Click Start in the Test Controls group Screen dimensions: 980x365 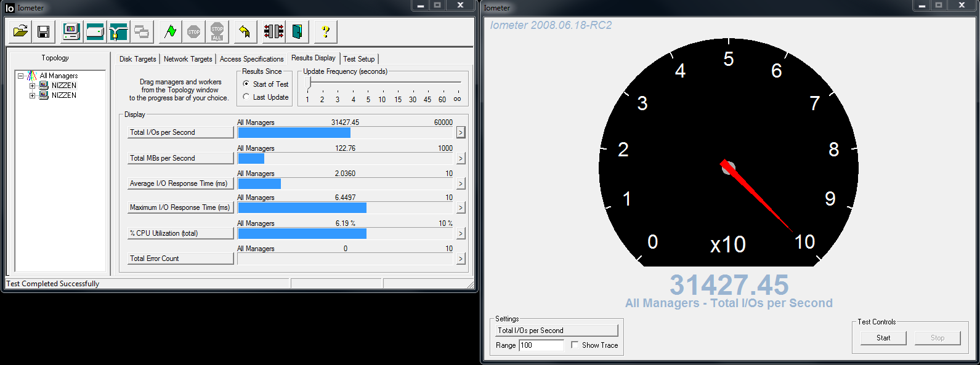point(883,338)
